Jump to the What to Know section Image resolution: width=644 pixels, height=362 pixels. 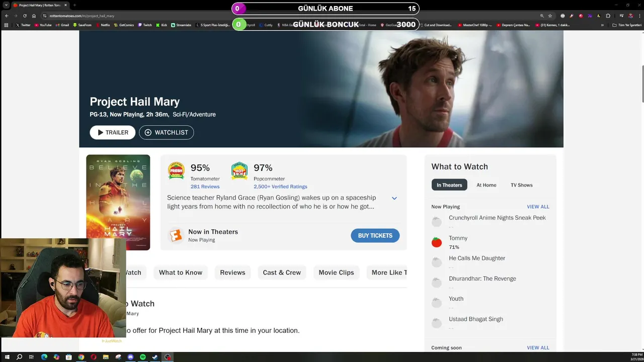(x=181, y=273)
